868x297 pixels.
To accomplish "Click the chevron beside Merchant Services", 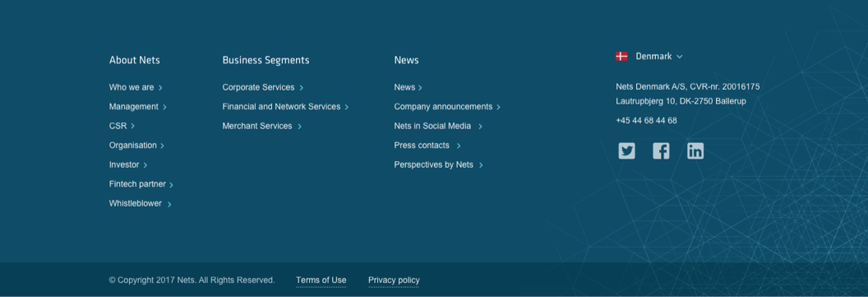I will pyautogui.click(x=299, y=127).
